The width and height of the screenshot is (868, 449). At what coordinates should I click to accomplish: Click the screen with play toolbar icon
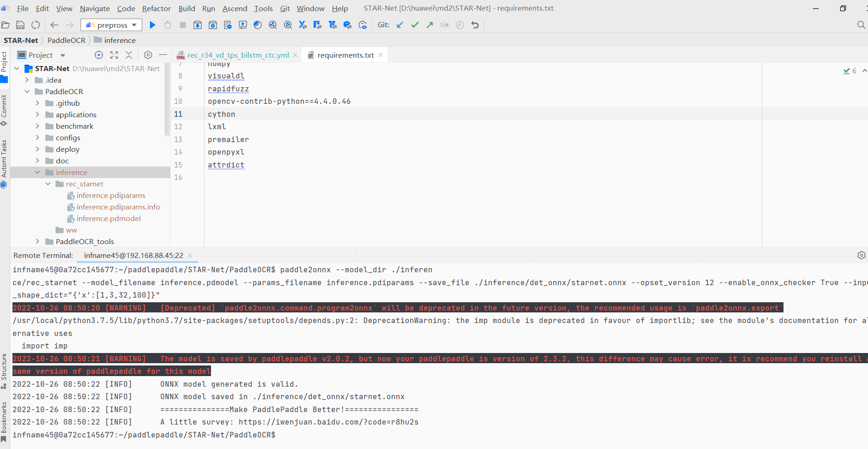(x=243, y=25)
